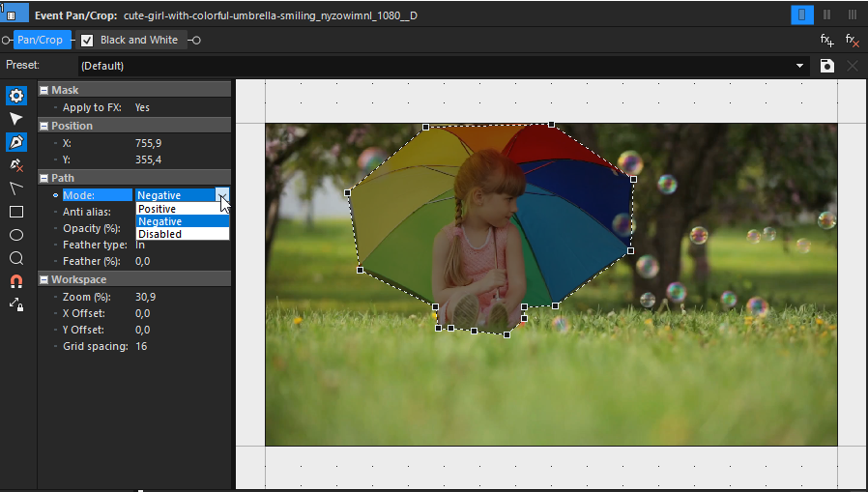868x492 pixels.
Task: Collapse the Workspace section
Action: tap(44, 279)
